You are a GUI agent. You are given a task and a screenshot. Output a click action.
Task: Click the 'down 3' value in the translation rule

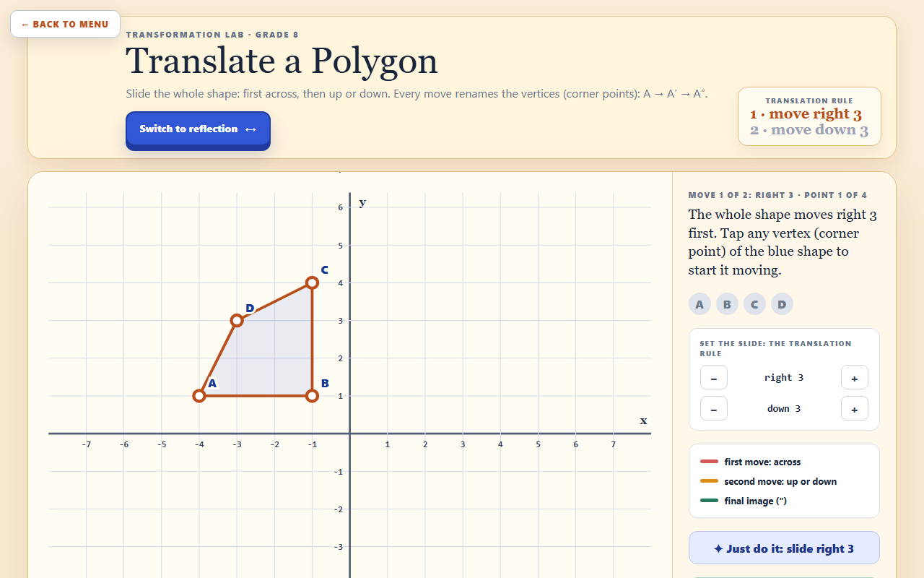[784, 409]
